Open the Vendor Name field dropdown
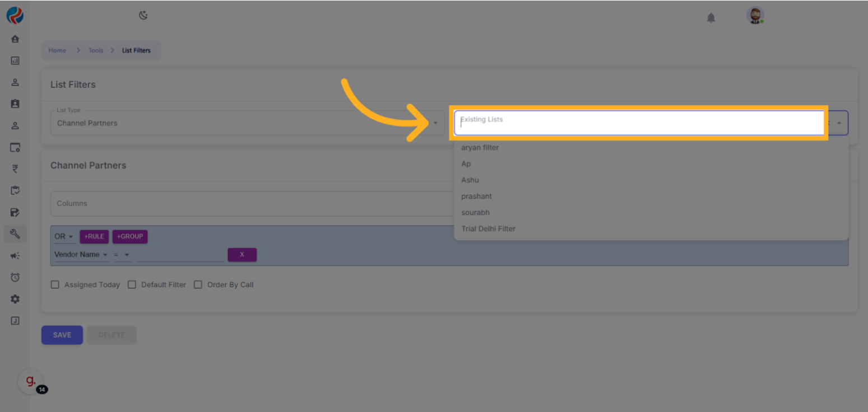Viewport: 868px width, 412px height. 81,255
